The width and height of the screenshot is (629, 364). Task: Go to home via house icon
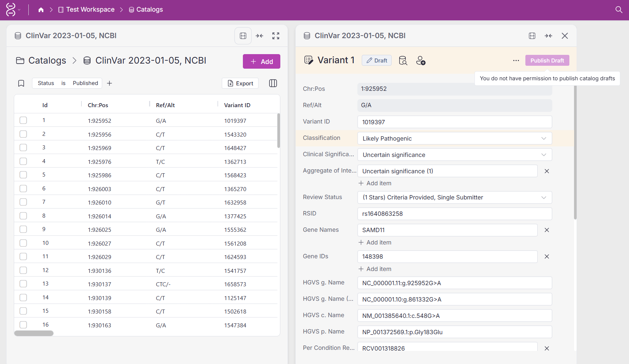coord(41,10)
